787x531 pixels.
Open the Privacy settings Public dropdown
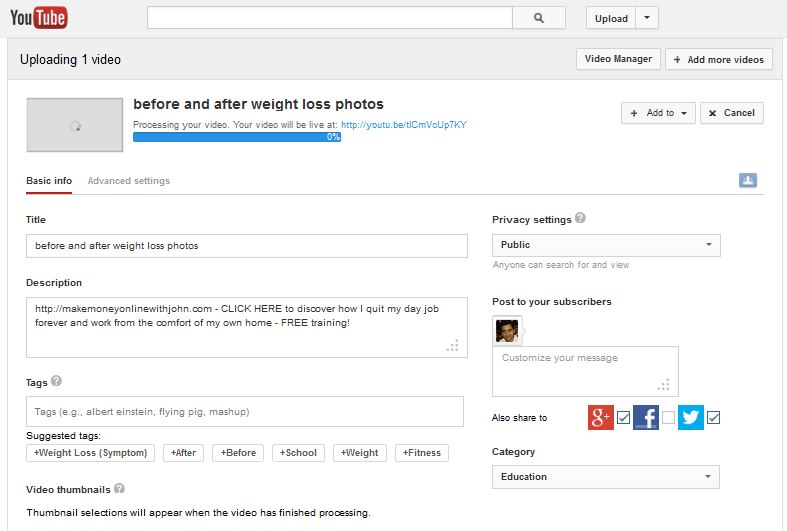pos(606,245)
